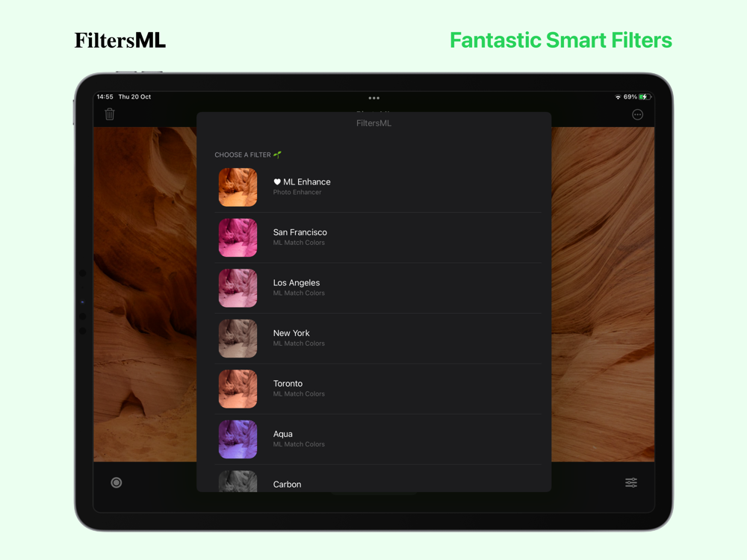
Task: Click the Fantastic Smart Filters headline
Action: (561, 40)
